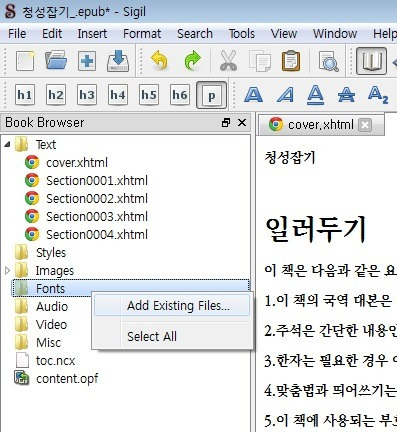Choose Select All from context menu

point(172,337)
